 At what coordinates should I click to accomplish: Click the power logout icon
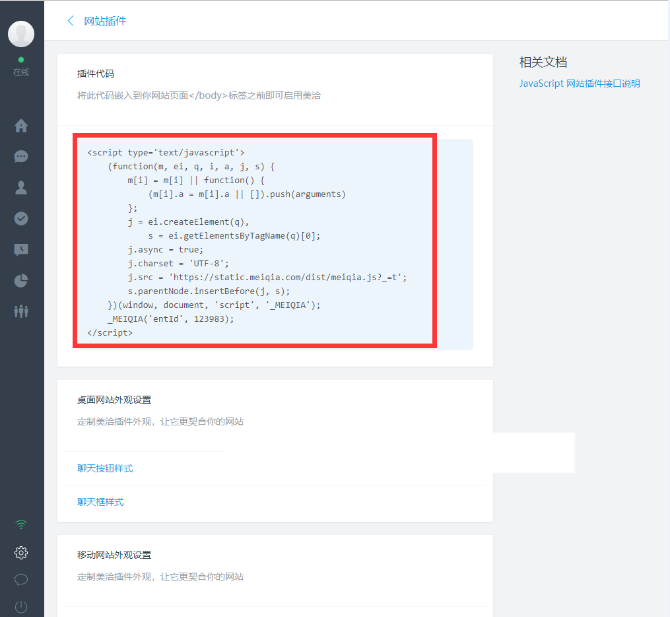point(21,607)
